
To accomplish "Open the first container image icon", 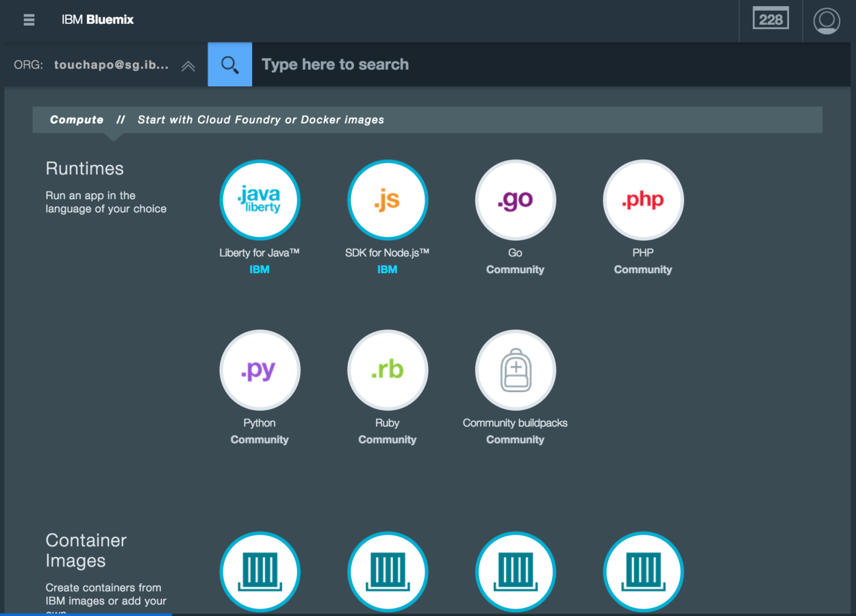I will [260, 572].
